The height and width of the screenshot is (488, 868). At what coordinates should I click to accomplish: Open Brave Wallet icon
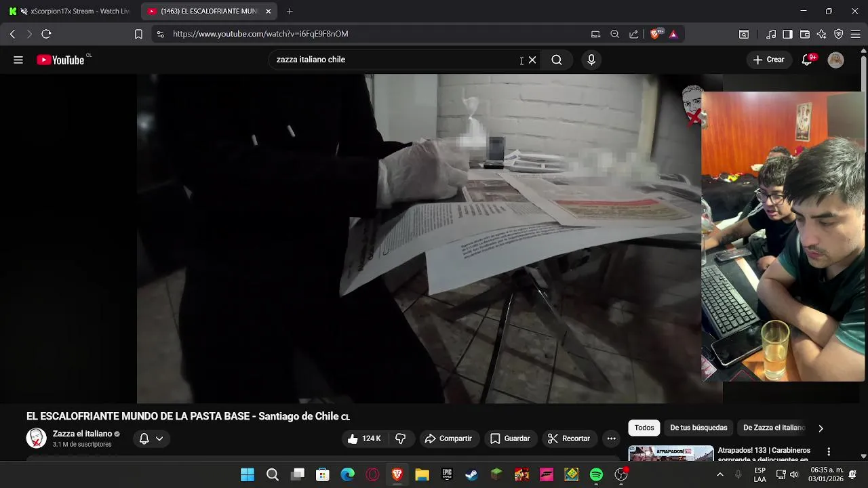tap(805, 34)
